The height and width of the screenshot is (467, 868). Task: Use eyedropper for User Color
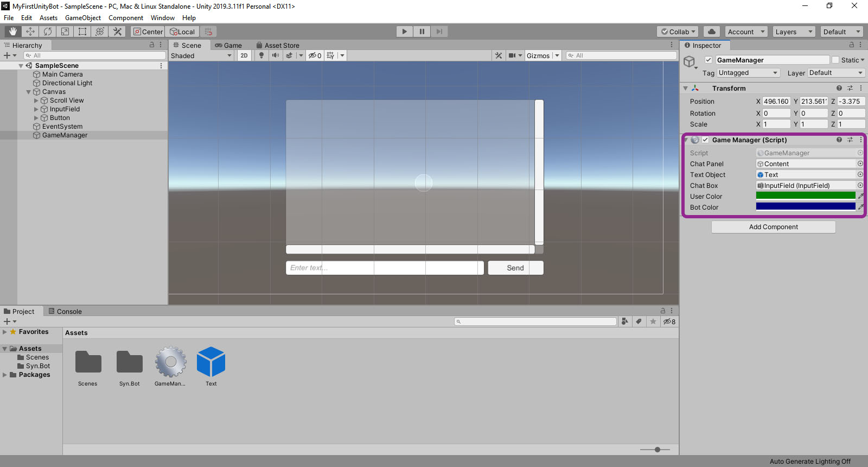pyautogui.click(x=860, y=196)
